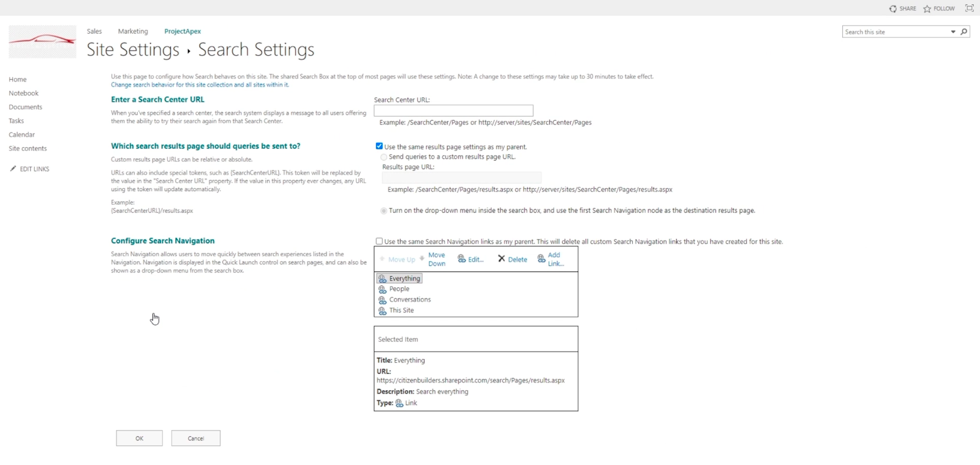The image size is (980, 465).
Task: Click the OK button
Action: tap(140, 438)
